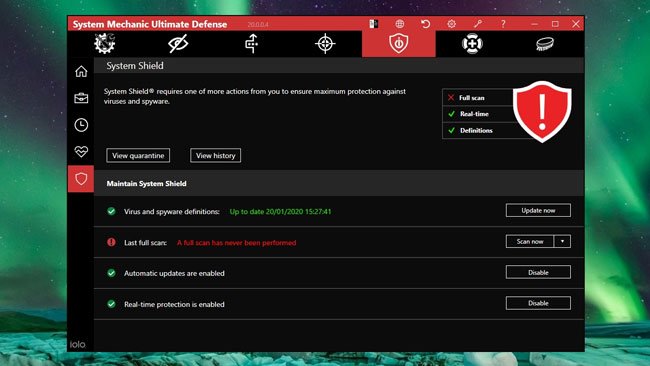Open the Toolbox briefcase sidebar icon
650x366 pixels.
click(x=81, y=98)
